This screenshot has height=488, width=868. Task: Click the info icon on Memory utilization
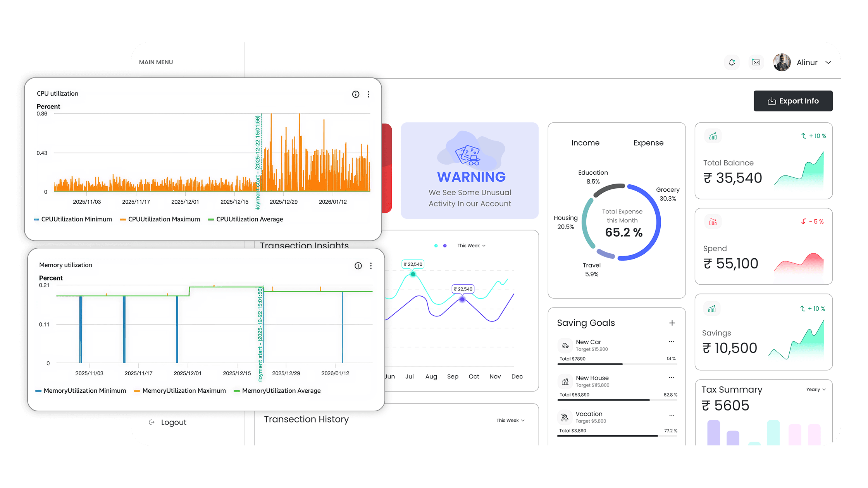[358, 266]
